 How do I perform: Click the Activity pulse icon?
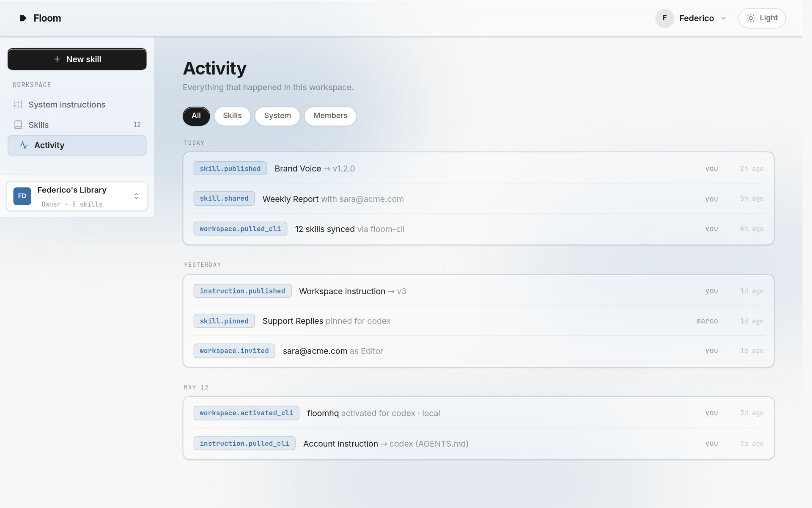click(x=24, y=145)
